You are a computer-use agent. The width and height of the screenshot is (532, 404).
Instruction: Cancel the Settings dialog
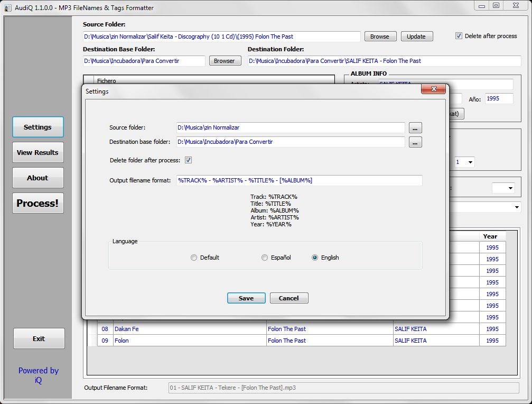(289, 298)
